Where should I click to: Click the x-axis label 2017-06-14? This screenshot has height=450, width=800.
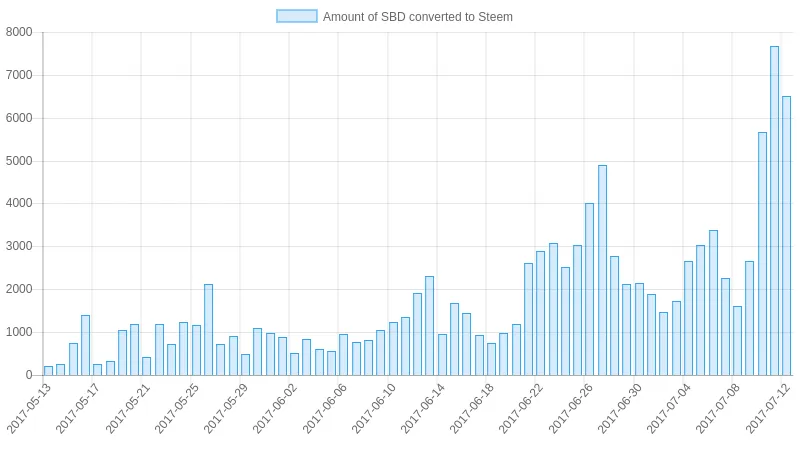422,409
